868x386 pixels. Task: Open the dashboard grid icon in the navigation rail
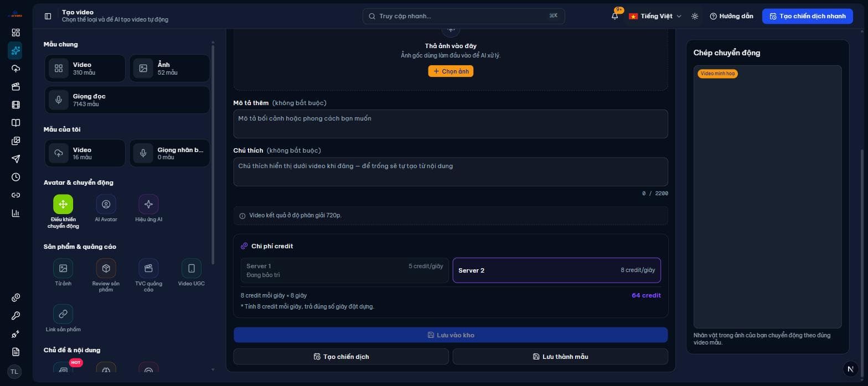[x=15, y=33]
